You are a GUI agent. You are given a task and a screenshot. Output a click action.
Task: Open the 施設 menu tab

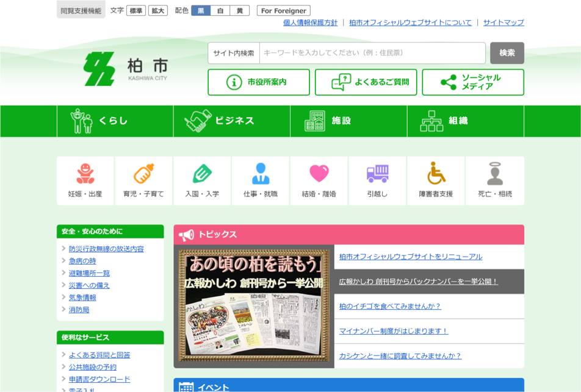pos(348,121)
